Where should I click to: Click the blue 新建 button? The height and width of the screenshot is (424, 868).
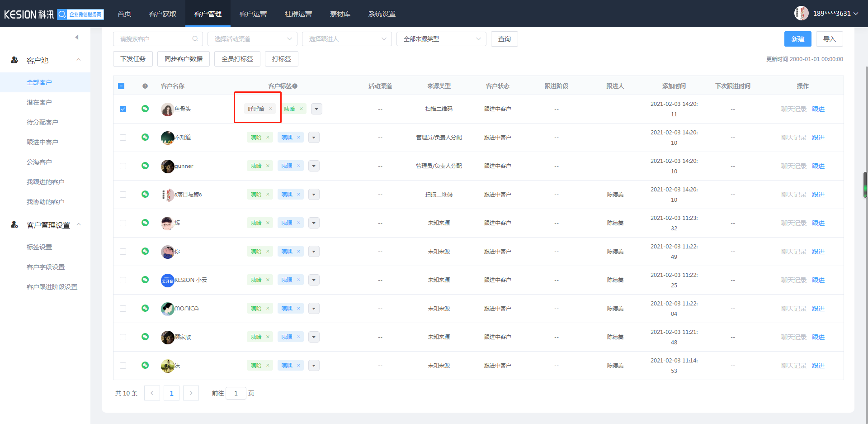pyautogui.click(x=797, y=39)
